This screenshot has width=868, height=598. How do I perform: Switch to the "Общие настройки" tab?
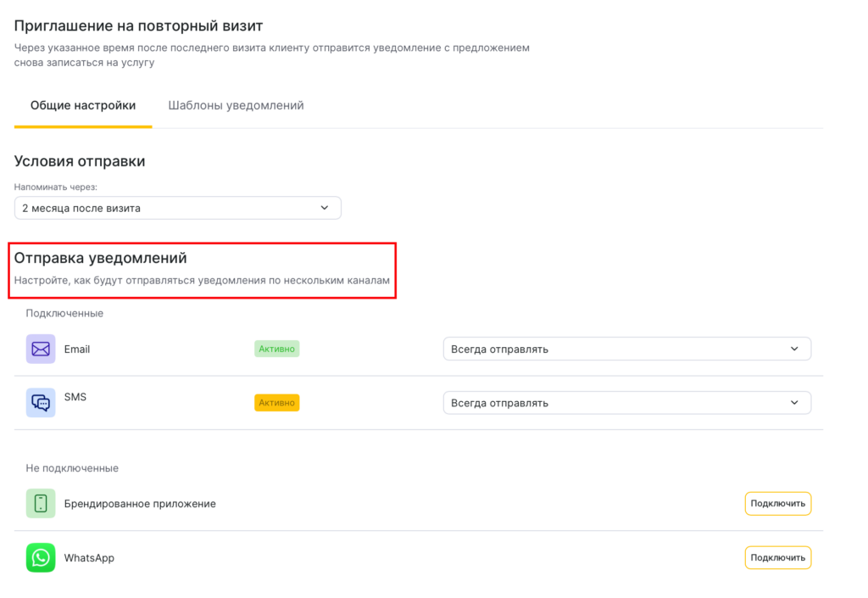83,106
